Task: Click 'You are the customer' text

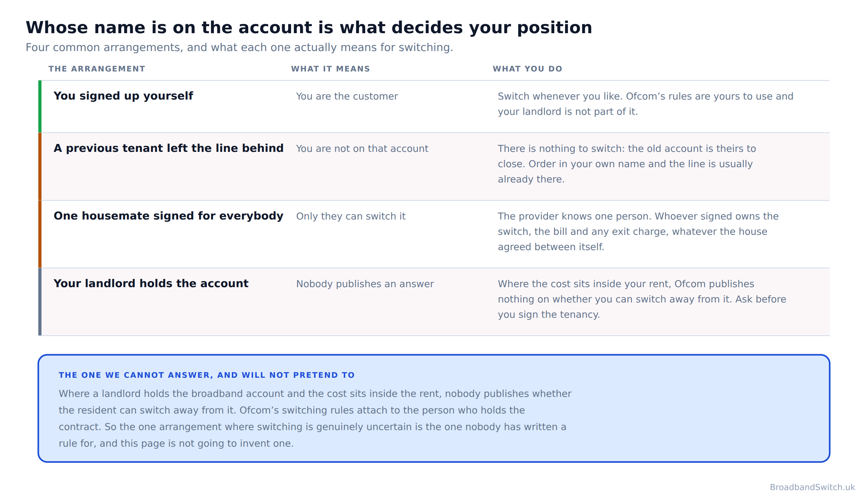Action: tap(347, 96)
